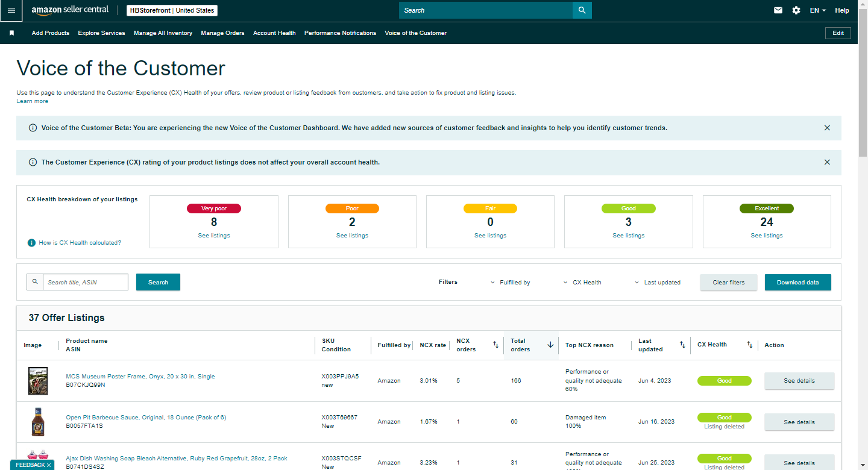The width and height of the screenshot is (868, 470).
Task: Open the settings gear icon
Action: click(796, 10)
